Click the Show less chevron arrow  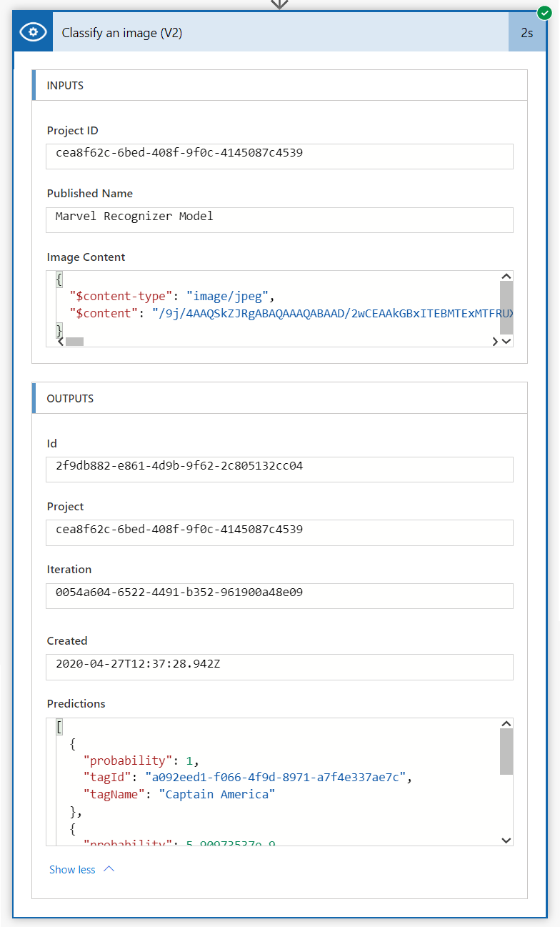pyautogui.click(x=109, y=869)
